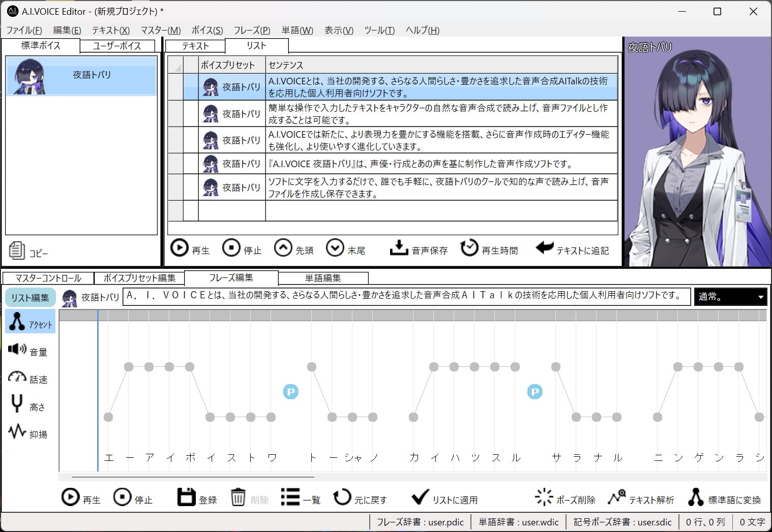This screenshot has height=532, width=772.
Task: Jump to the last sentence (末尾)
Action: point(345,248)
